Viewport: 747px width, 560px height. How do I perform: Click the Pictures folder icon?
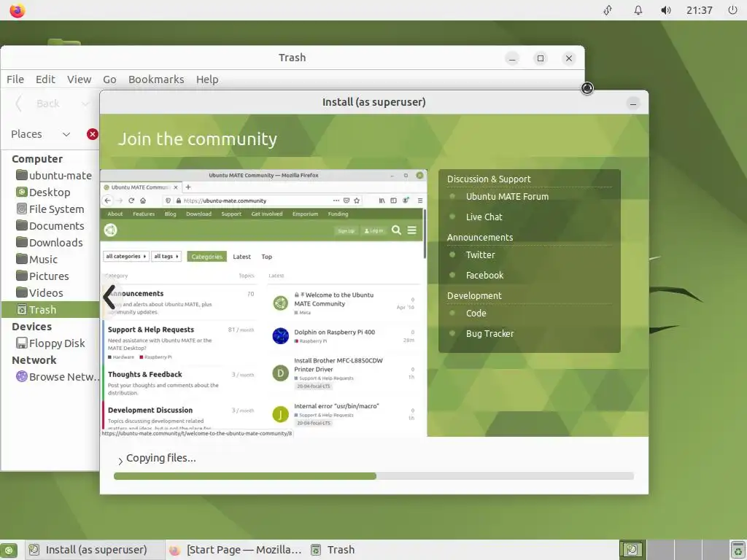[21, 276]
